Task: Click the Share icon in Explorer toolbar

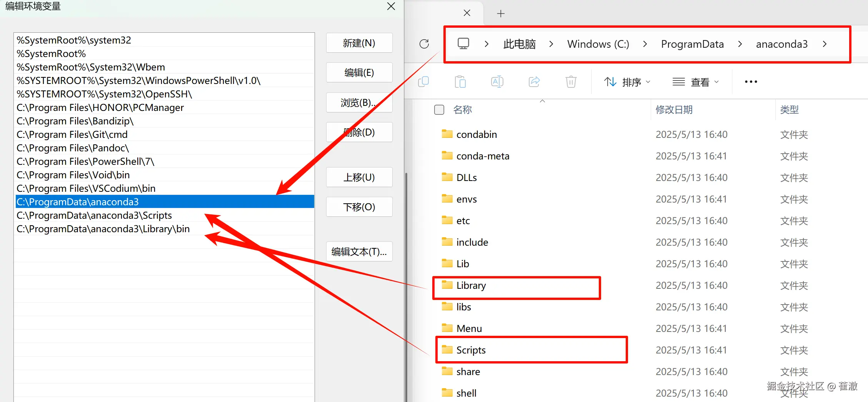Action: tap(534, 82)
